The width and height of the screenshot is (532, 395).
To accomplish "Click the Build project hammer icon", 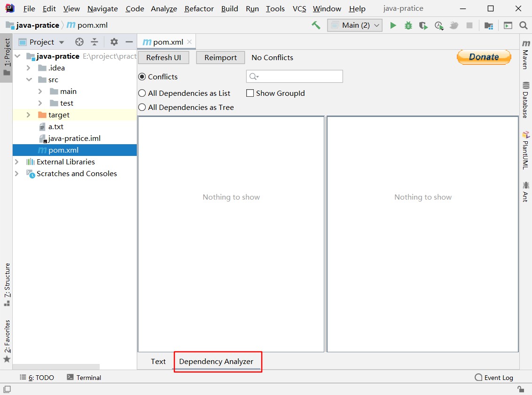I will coord(316,25).
